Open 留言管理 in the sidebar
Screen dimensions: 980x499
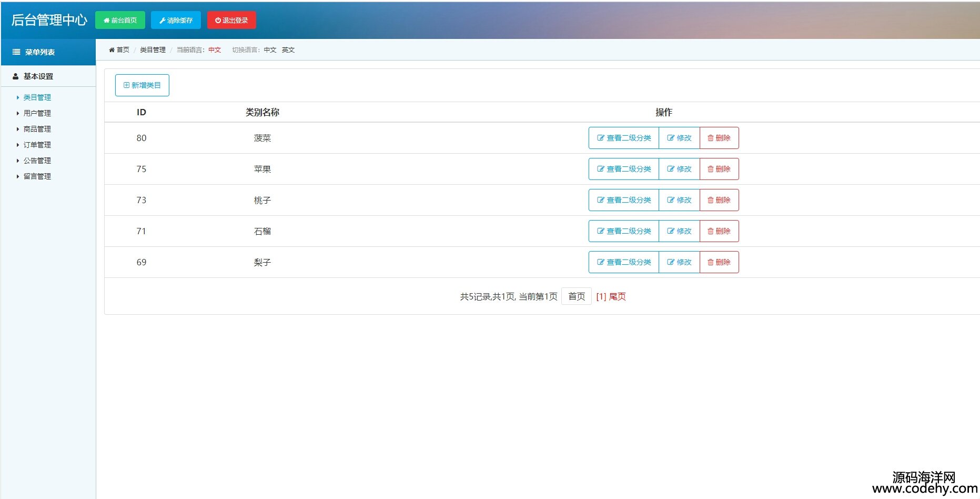(37, 176)
